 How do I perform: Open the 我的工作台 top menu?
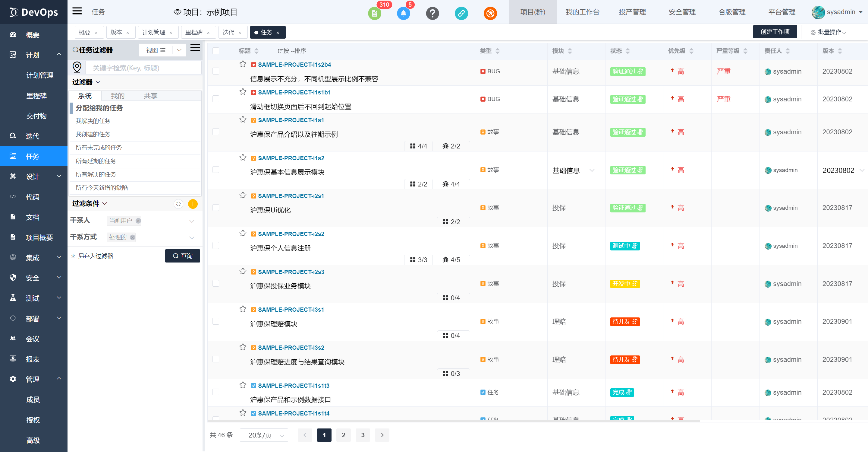pos(582,12)
